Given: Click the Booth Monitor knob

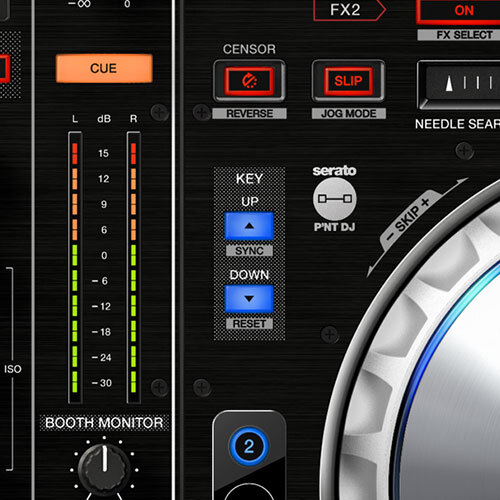Looking at the screenshot, I should pyautogui.click(x=104, y=469).
